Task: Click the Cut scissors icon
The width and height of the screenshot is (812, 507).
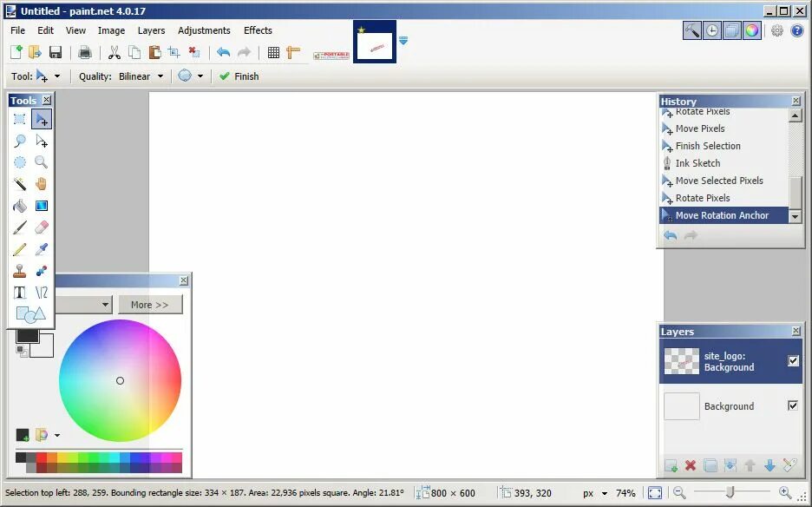Action: (x=115, y=52)
